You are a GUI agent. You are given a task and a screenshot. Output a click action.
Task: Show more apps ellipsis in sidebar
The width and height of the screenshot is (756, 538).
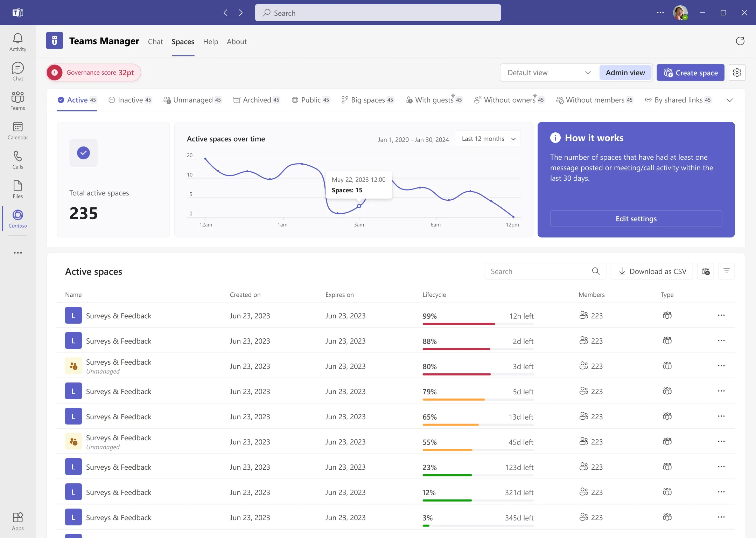(17, 253)
